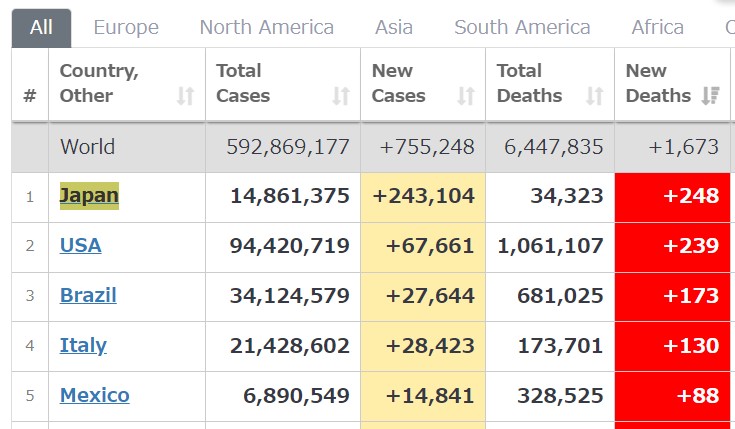The height and width of the screenshot is (429, 735).
Task: Click the New Cases column header
Action: click(x=423, y=84)
